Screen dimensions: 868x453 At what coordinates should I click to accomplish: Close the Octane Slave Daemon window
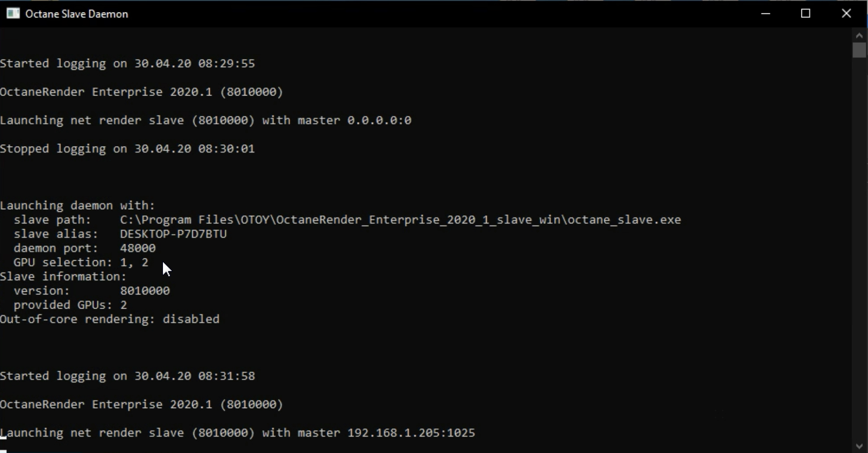click(846, 13)
